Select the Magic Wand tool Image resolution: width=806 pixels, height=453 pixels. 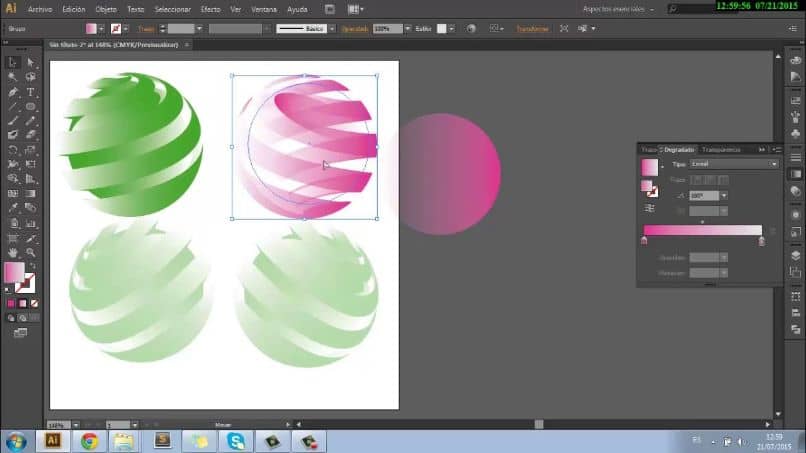(x=13, y=77)
